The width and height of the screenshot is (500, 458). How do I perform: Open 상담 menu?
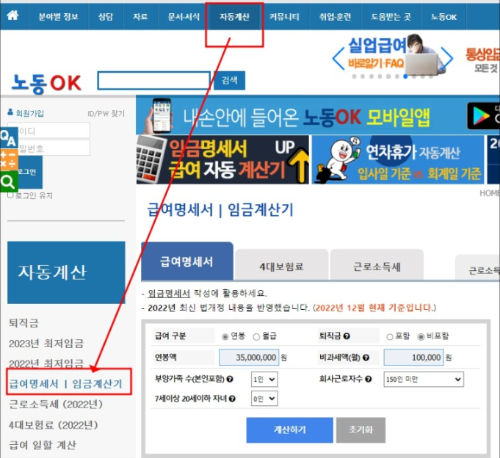pos(106,17)
